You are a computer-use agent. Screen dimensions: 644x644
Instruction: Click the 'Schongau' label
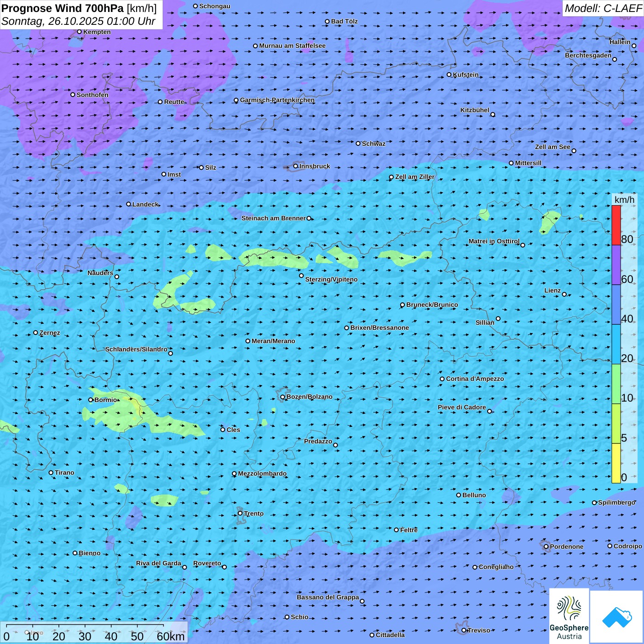tap(214, 6)
